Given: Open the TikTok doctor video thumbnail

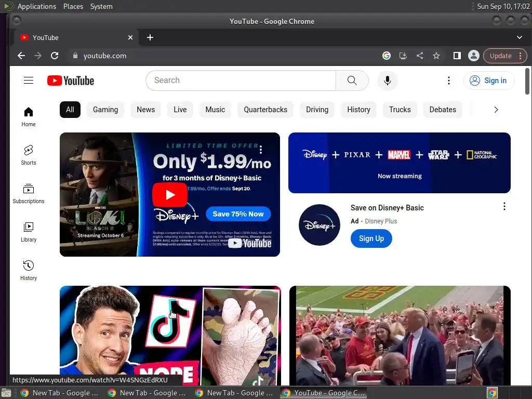Looking at the screenshot, I should click(x=170, y=335).
